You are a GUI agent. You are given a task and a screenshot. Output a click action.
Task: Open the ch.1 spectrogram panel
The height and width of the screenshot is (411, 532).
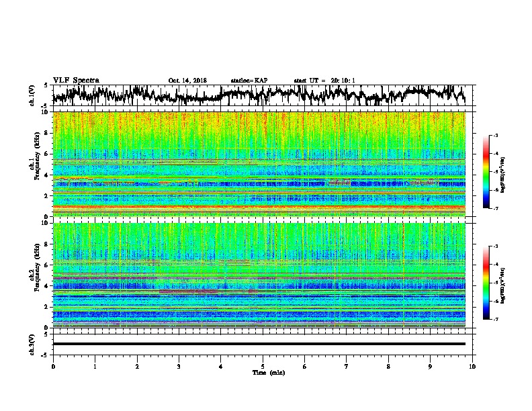click(x=259, y=164)
